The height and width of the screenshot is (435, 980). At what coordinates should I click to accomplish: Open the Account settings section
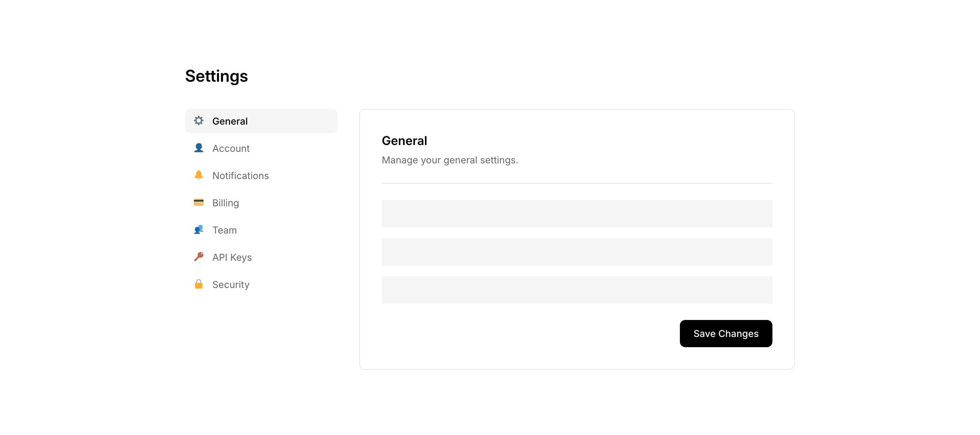click(x=231, y=148)
